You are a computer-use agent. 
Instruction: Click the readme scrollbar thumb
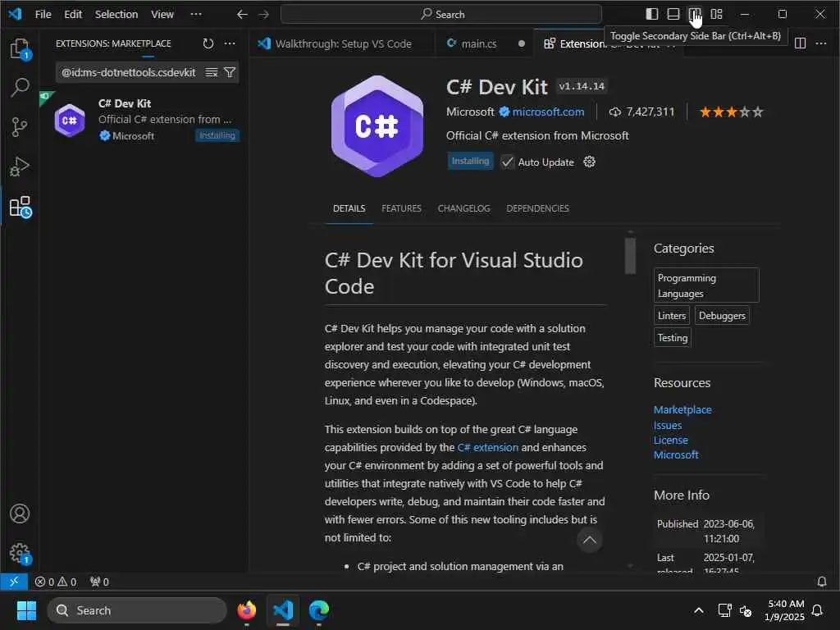[631, 256]
